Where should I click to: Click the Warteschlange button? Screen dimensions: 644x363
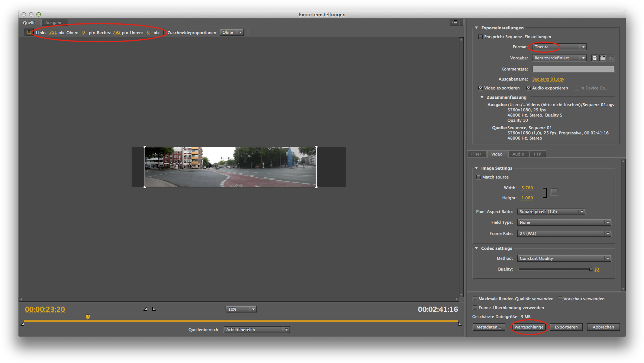pos(529,327)
